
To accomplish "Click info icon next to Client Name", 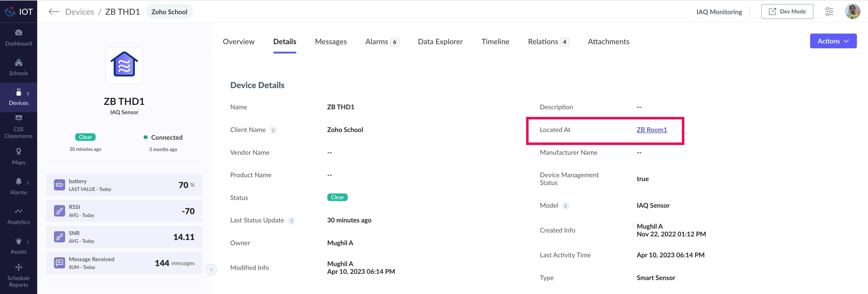I will point(273,130).
